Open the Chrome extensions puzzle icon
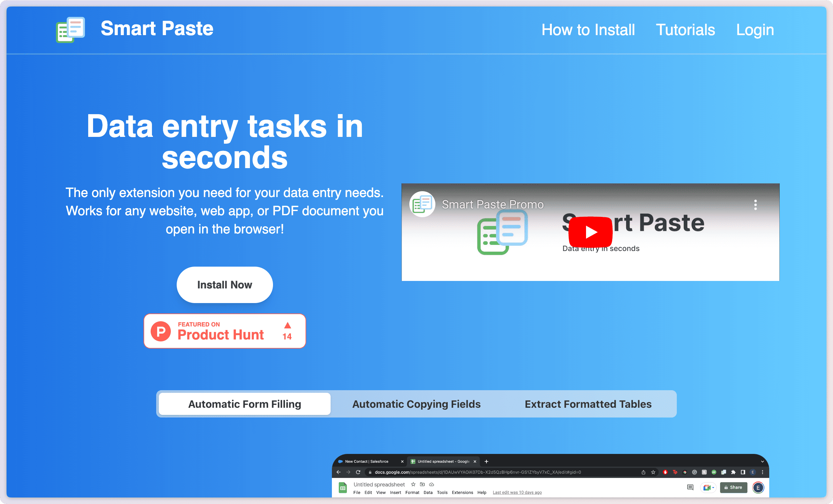 click(x=733, y=472)
